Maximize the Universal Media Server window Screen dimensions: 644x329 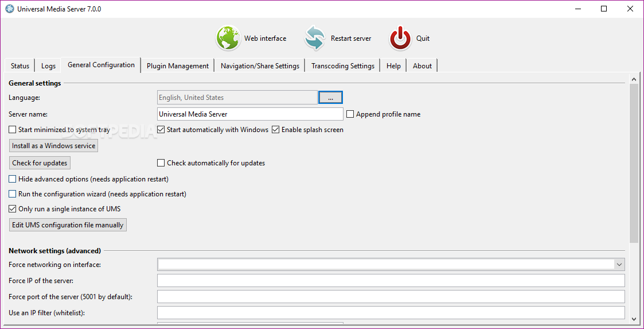(x=604, y=9)
